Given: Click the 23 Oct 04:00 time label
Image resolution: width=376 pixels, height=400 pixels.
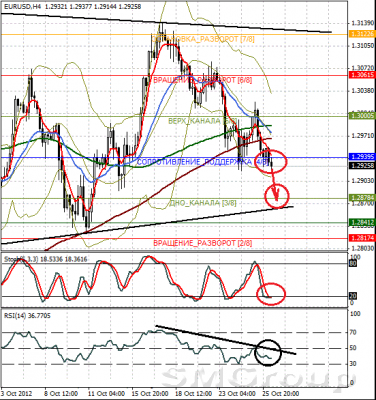Looking at the screenshot, I should click(x=238, y=393).
